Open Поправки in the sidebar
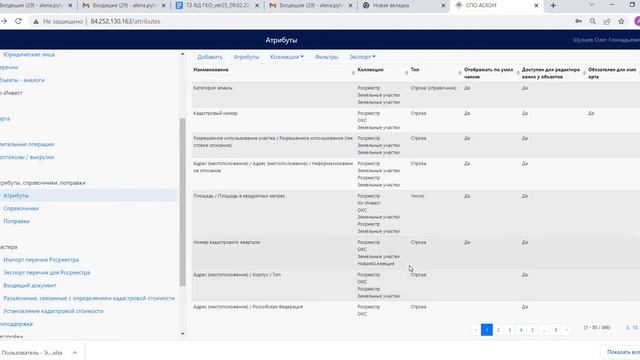Image resolution: width=640 pixels, height=360 pixels. (16, 221)
